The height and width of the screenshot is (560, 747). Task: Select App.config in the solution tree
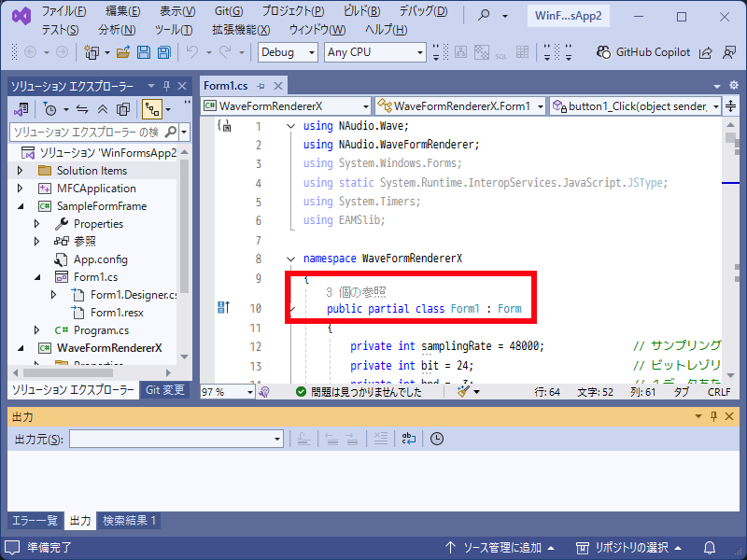101,259
